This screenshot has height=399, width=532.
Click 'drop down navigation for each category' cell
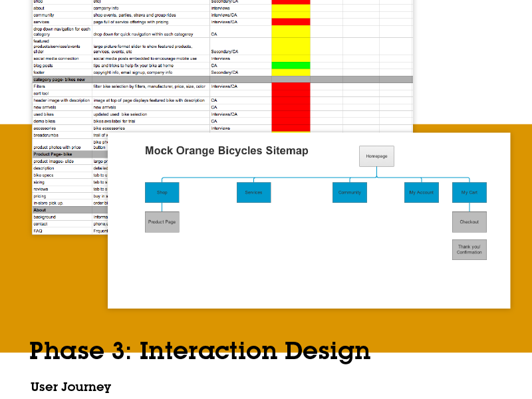(x=62, y=31)
